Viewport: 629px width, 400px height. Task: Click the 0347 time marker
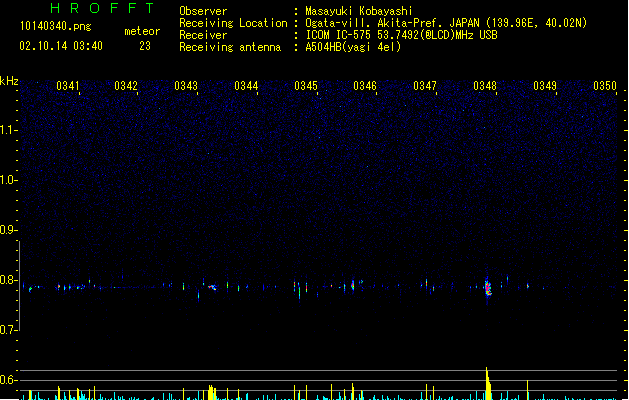pyautogui.click(x=425, y=86)
